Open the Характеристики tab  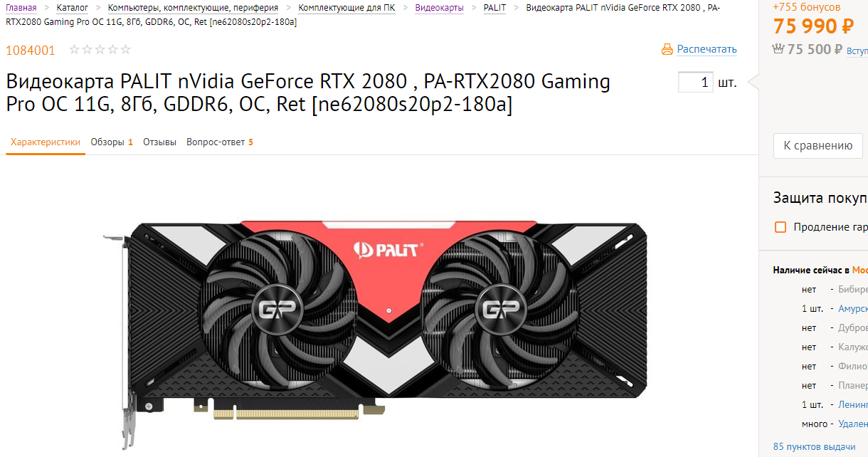(x=46, y=142)
